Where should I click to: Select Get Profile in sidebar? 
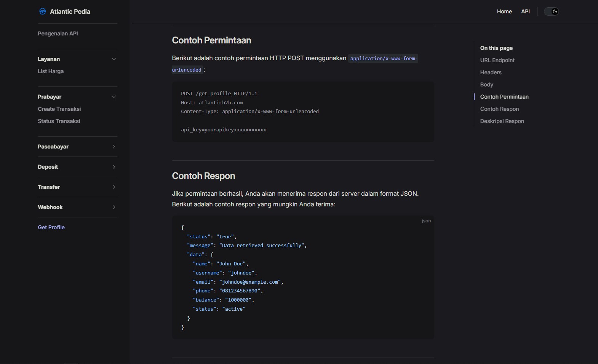tap(51, 227)
